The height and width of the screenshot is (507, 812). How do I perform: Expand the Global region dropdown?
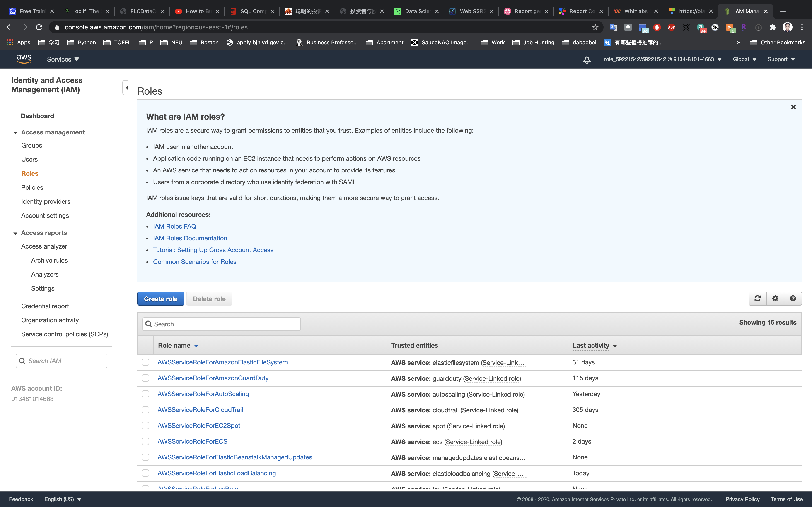(744, 59)
